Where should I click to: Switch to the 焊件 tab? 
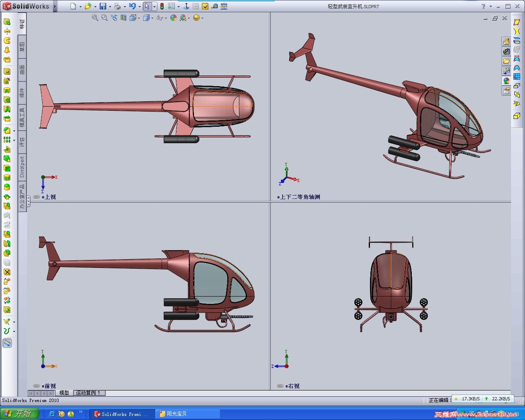(x=22, y=92)
